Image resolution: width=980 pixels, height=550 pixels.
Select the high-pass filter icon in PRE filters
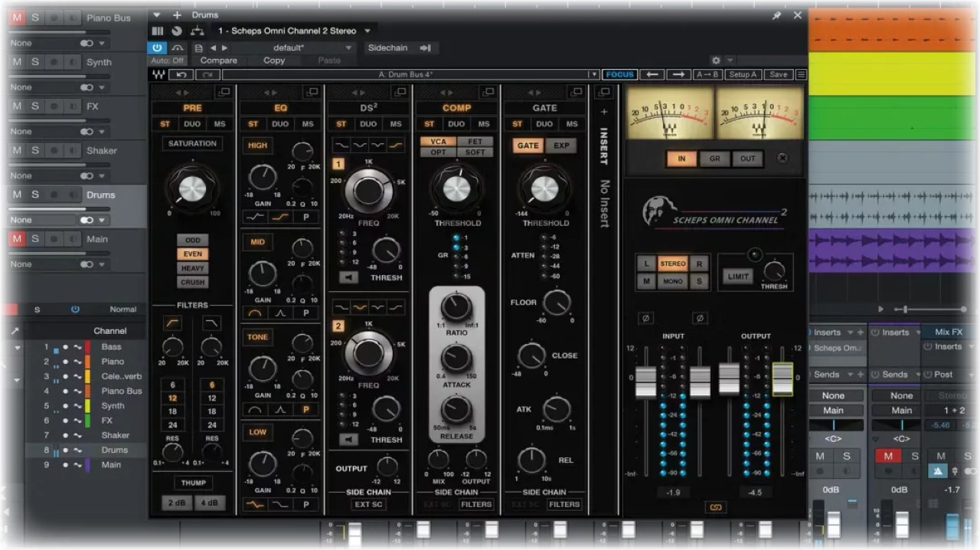click(173, 323)
